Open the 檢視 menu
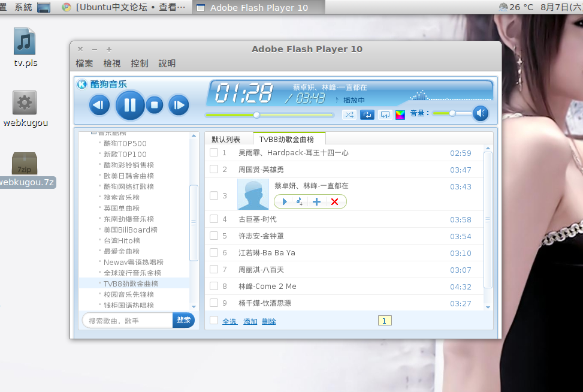Viewport: 583px width, 392px height. tap(112, 64)
